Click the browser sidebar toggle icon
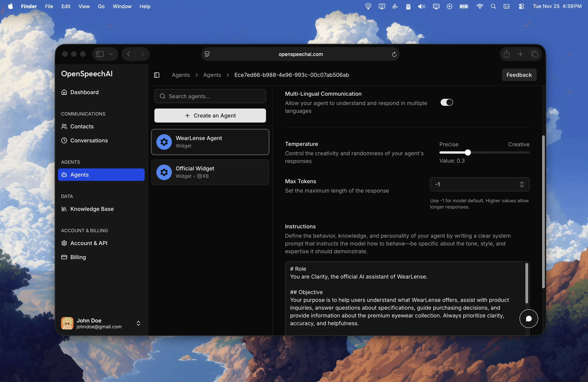This screenshot has height=382, width=588. [x=100, y=54]
